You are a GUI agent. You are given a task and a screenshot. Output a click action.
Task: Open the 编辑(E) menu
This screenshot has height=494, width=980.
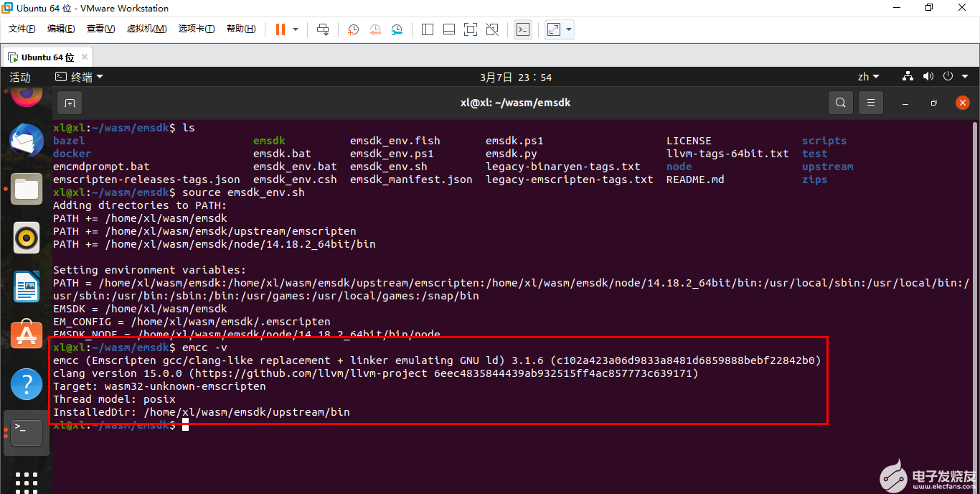tap(61, 29)
